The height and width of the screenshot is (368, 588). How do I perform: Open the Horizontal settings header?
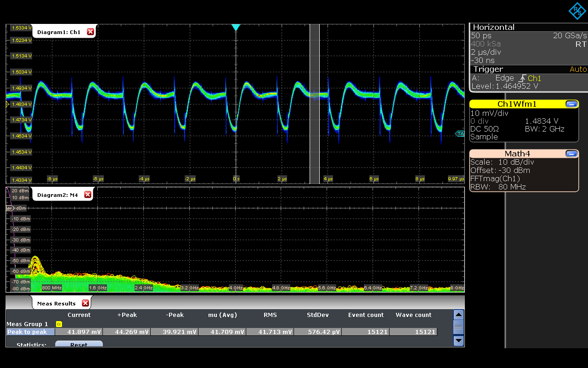(494, 27)
